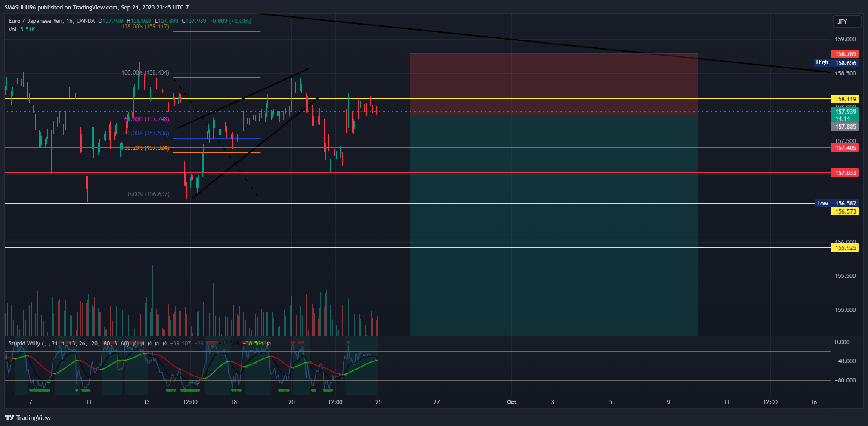The width and height of the screenshot is (868, 426).
Task: Click the 50.00% (157.536) Fibonacci label
Action: click(146, 133)
